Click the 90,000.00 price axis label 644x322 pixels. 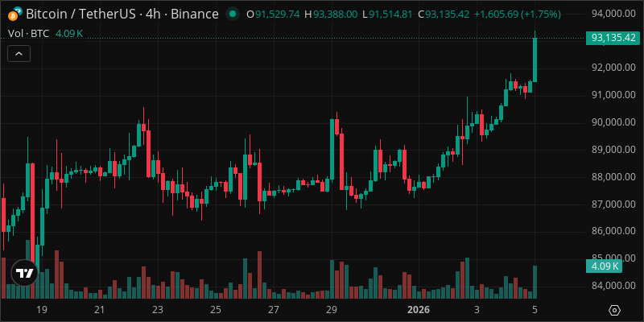click(x=613, y=122)
